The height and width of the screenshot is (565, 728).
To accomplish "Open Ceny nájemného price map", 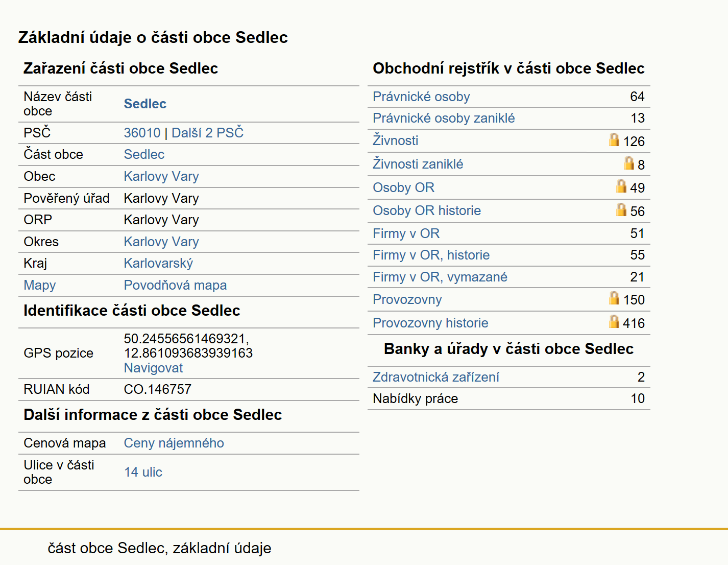I will click(174, 443).
